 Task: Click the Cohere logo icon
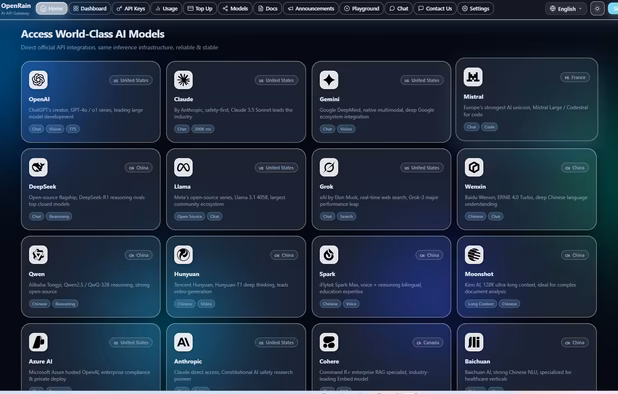point(329,342)
